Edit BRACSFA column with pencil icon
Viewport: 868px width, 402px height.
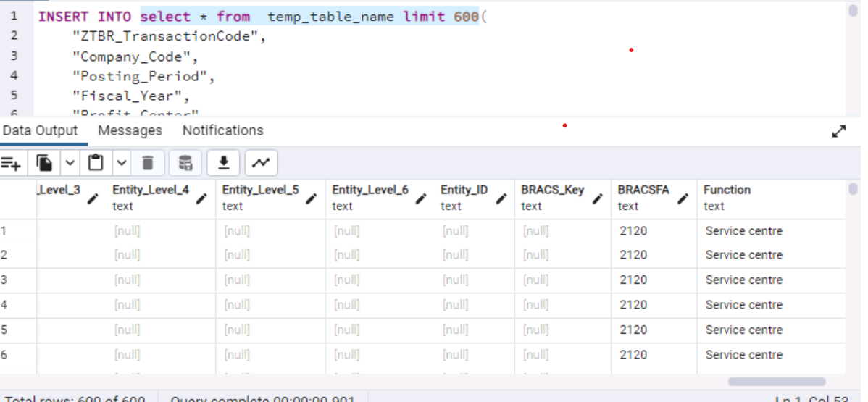[683, 198]
